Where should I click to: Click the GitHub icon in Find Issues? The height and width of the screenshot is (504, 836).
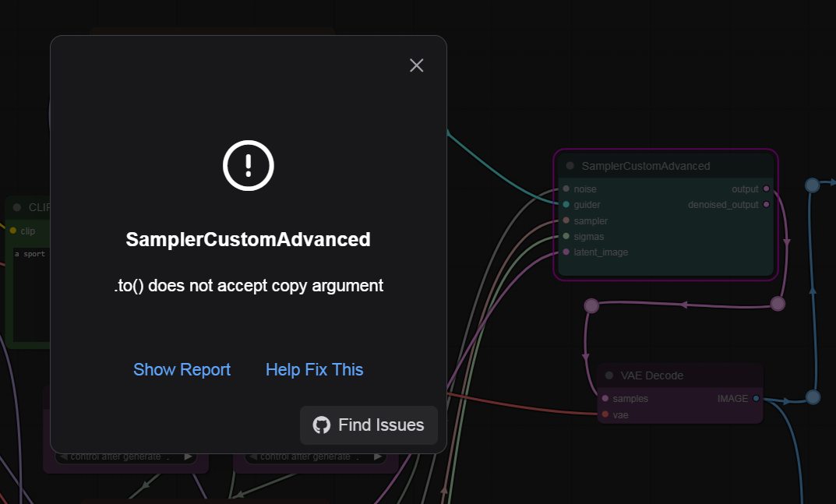point(321,425)
